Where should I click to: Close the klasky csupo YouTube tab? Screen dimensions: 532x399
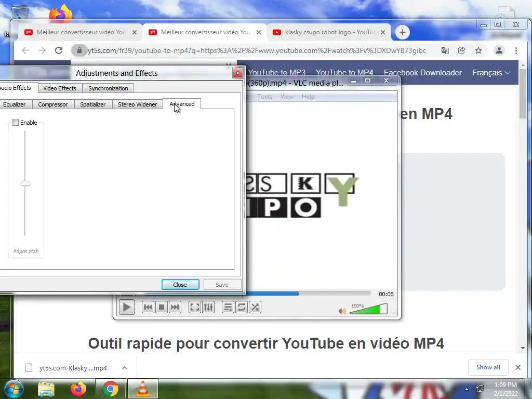click(383, 32)
